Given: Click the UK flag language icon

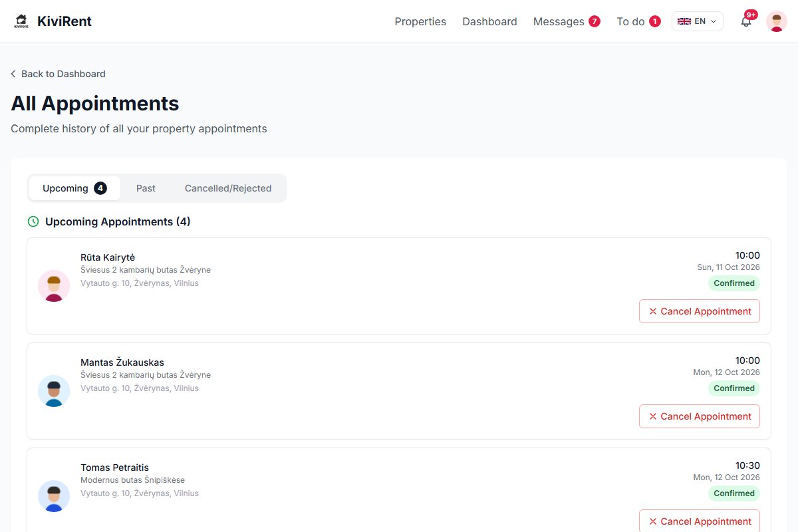Looking at the screenshot, I should (x=684, y=21).
